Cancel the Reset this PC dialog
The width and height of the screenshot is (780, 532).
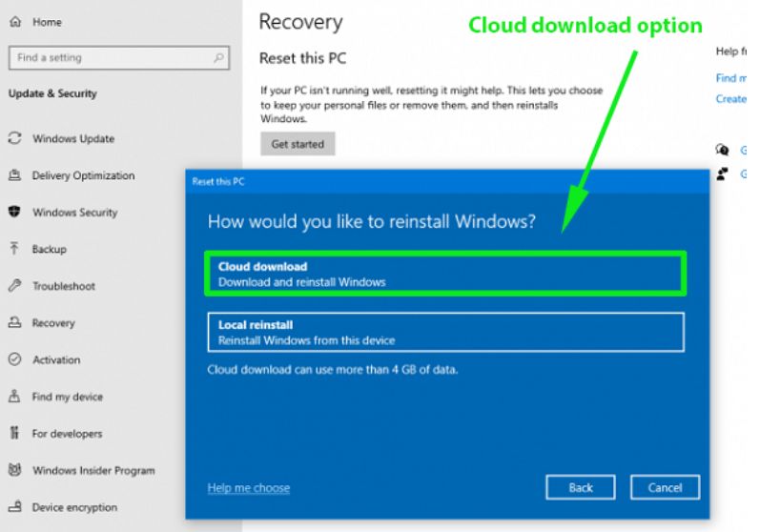665,487
